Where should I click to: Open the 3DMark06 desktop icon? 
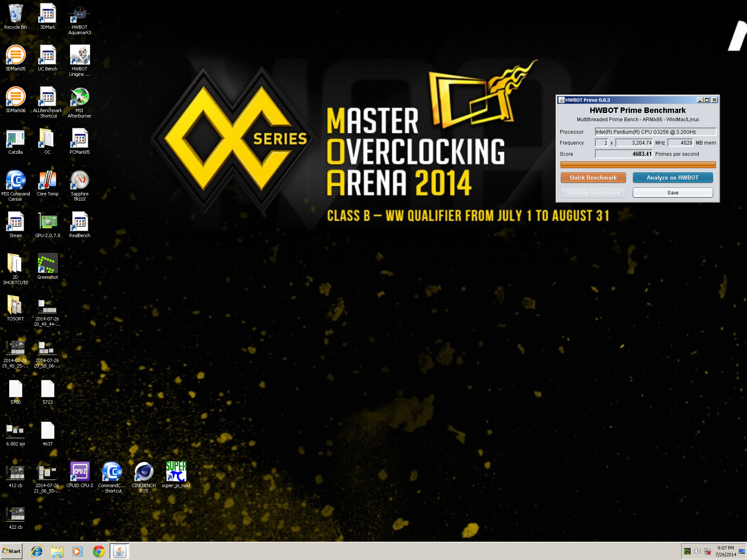(x=15, y=100)
